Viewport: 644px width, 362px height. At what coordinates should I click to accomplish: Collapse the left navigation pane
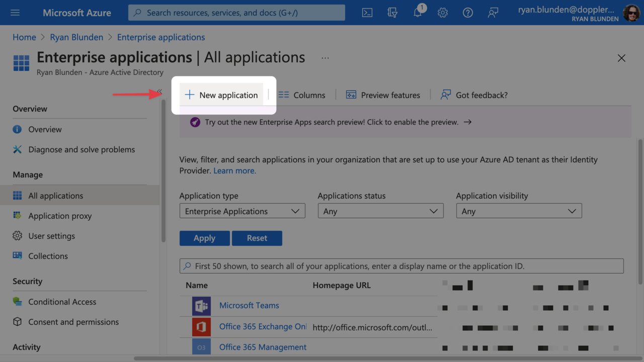coord(159,91)
